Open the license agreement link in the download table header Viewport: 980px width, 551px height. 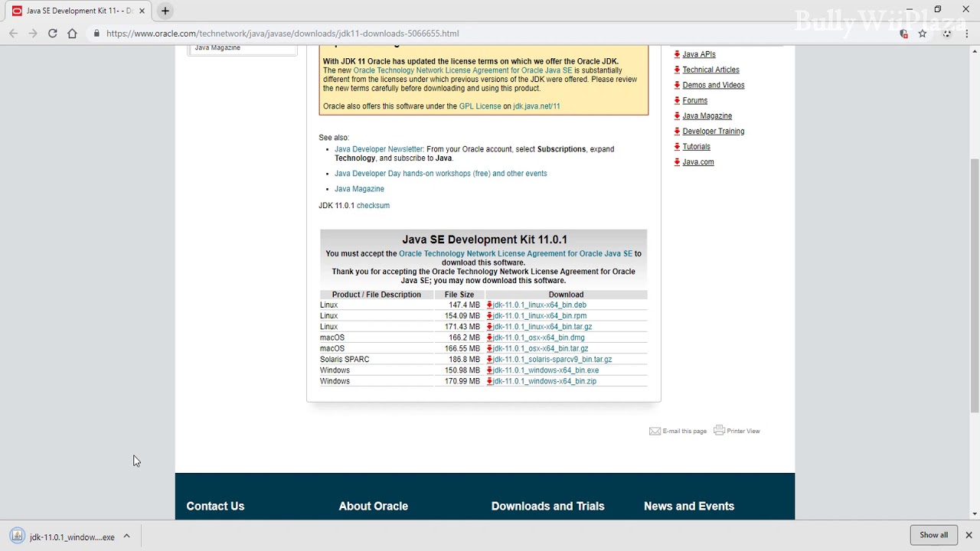coord(515,253)
